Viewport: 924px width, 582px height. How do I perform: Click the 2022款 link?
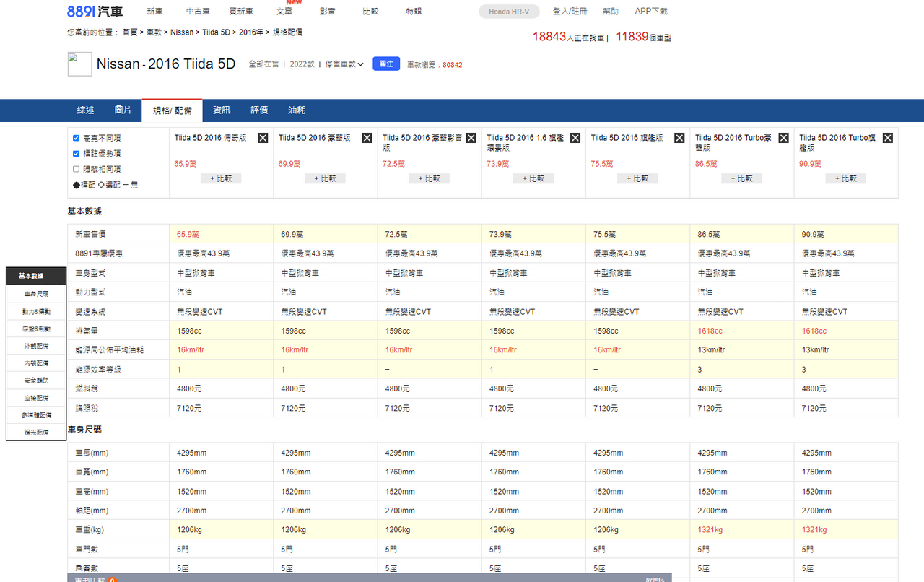[x=302, y=64]
